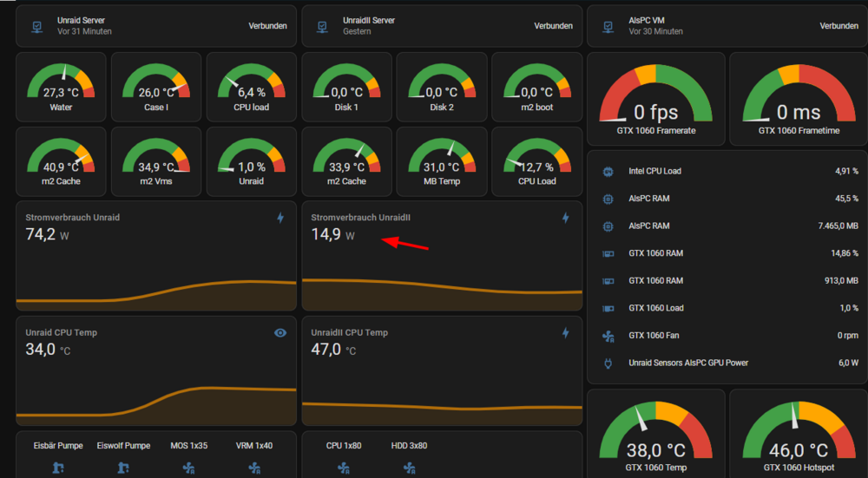Click the CPU 1x80 fan icon
Screen dimensions: 868x478
(344, 468)
